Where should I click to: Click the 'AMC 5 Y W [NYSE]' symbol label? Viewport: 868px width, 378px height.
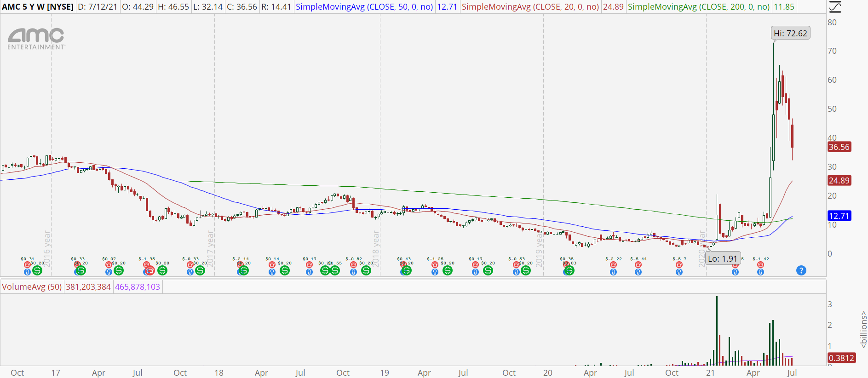pos(38,7)
